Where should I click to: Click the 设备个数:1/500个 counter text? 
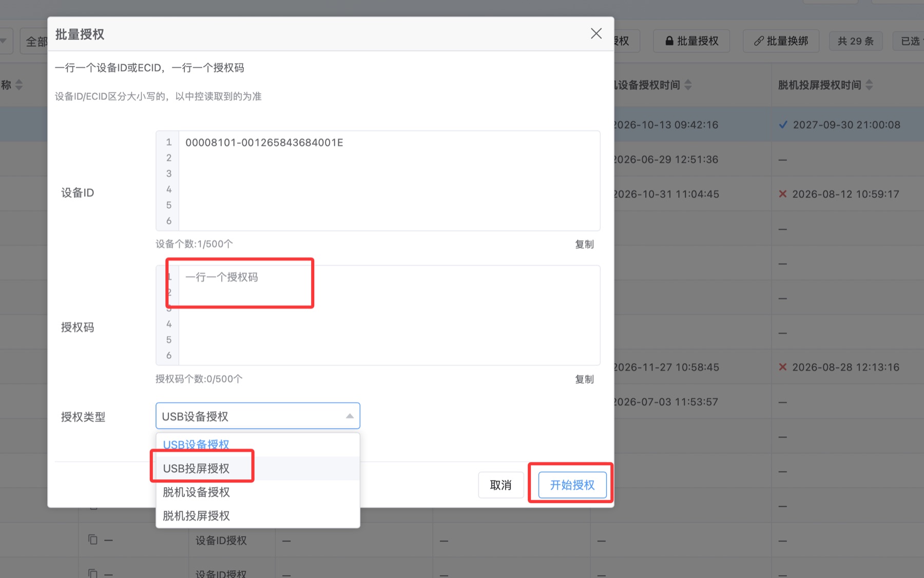click(194, 244)
